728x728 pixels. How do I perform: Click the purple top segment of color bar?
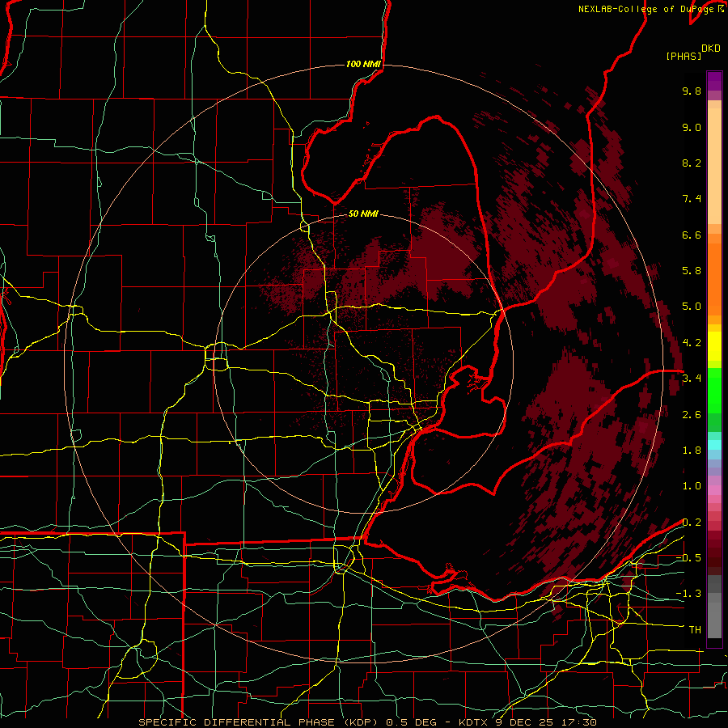coord(714,81)
